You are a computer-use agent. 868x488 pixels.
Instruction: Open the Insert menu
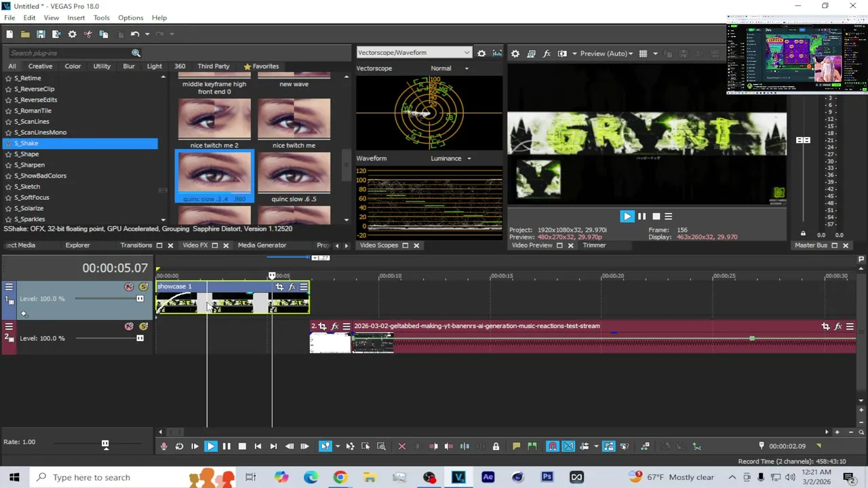click(76, 18)
